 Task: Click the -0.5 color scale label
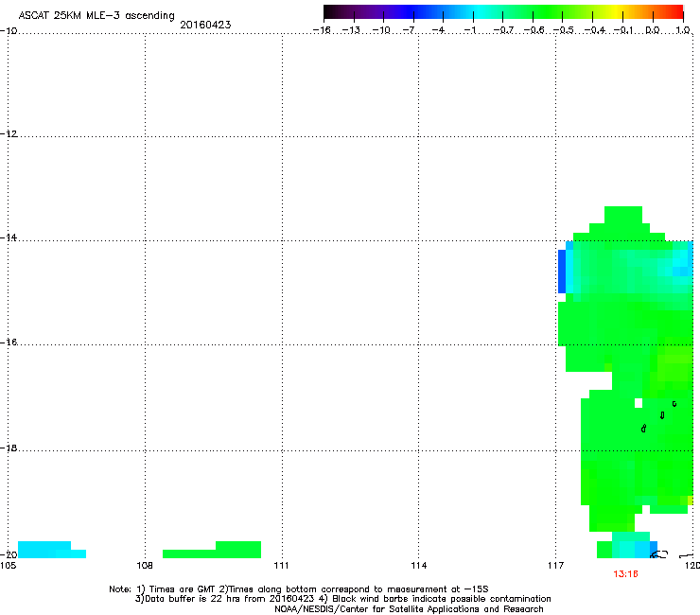564,30
